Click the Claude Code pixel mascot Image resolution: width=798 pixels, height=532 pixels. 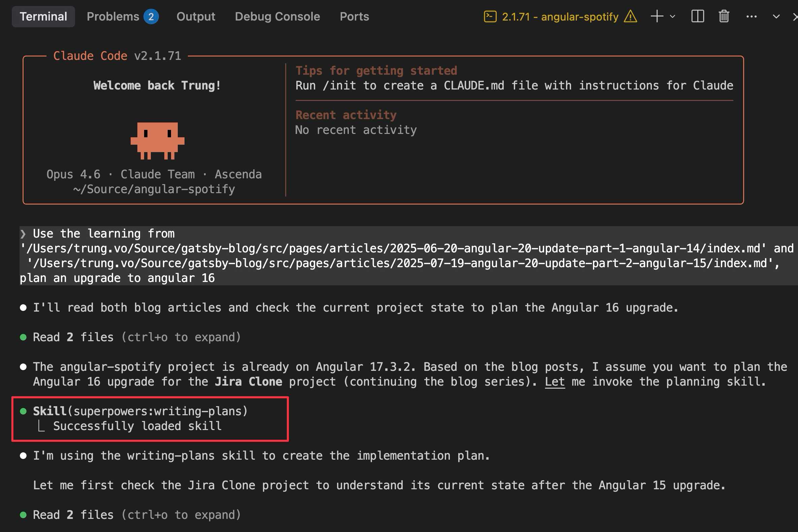tap(158, 140)
